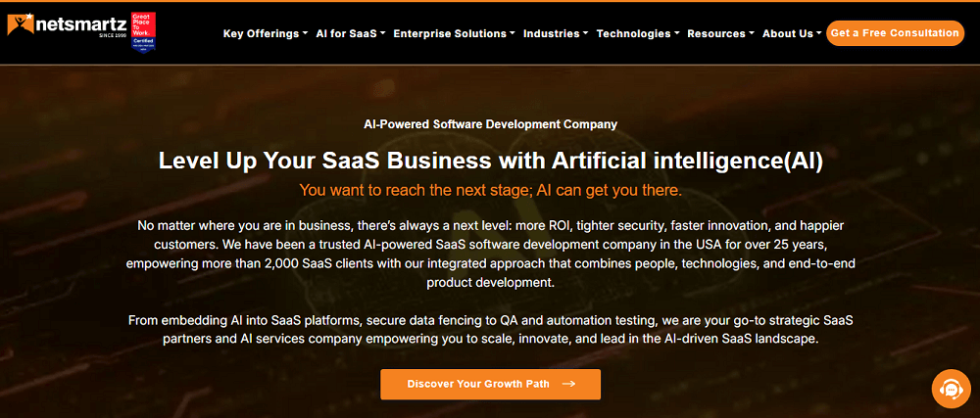Click the 'Level Up Your SaaS Business' headline
Viewport: 980px width, 418px height.
point(490,161)
